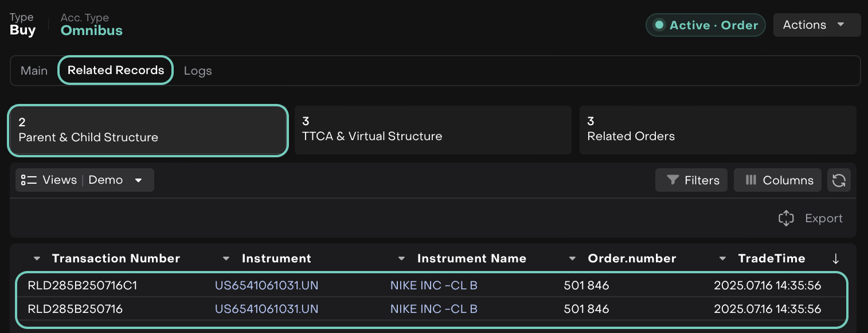868x333 pixels.
Task: Open the Actions dropdown
Action: point(816,25)
